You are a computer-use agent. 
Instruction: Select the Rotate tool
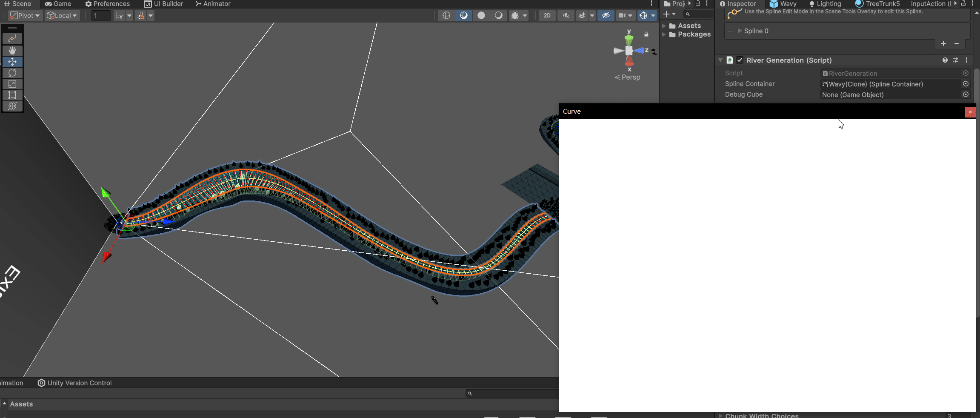point(12,73)
